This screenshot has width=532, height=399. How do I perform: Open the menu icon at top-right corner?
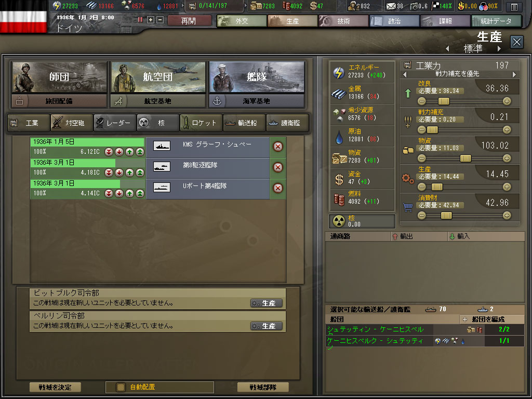(514, 6)
